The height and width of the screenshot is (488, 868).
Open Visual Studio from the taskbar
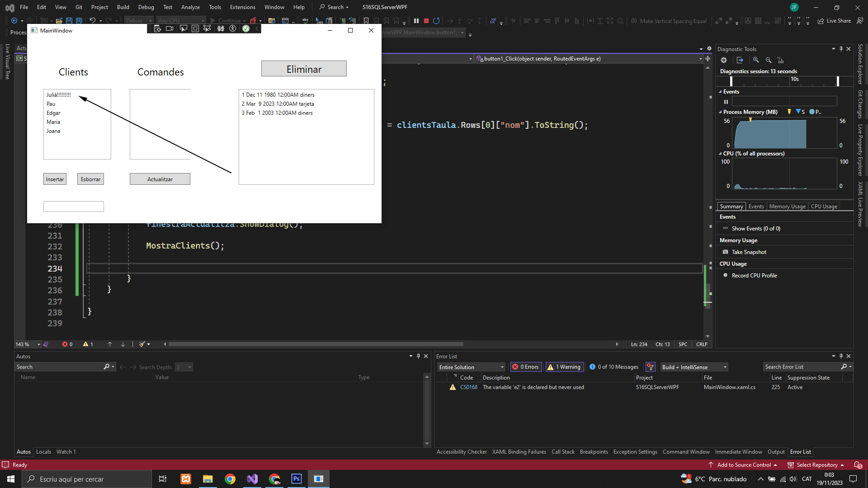coord(252,479)
